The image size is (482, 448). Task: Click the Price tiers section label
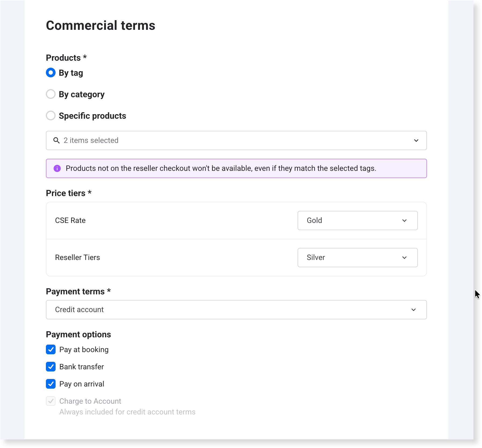tap(69, 193)
